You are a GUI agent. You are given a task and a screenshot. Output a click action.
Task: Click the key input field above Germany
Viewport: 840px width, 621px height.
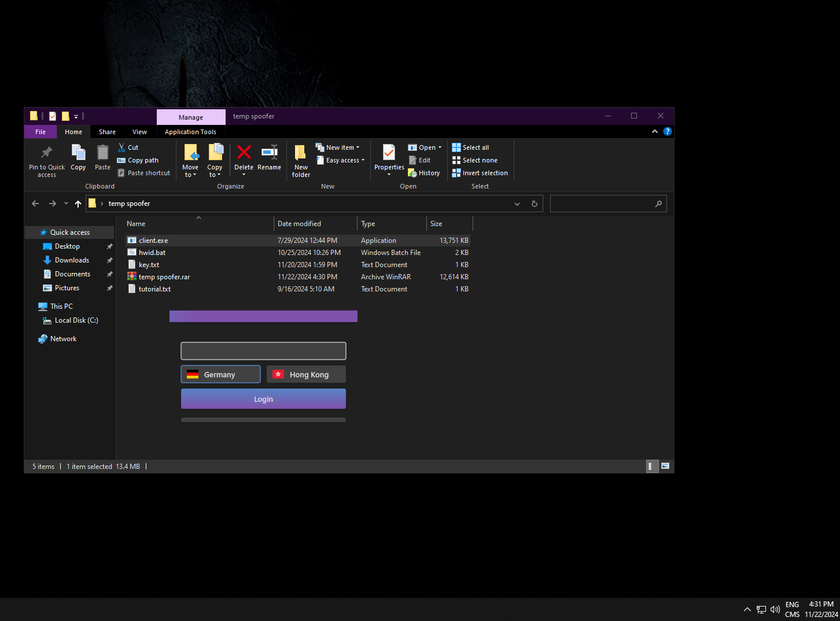[263, 351]
